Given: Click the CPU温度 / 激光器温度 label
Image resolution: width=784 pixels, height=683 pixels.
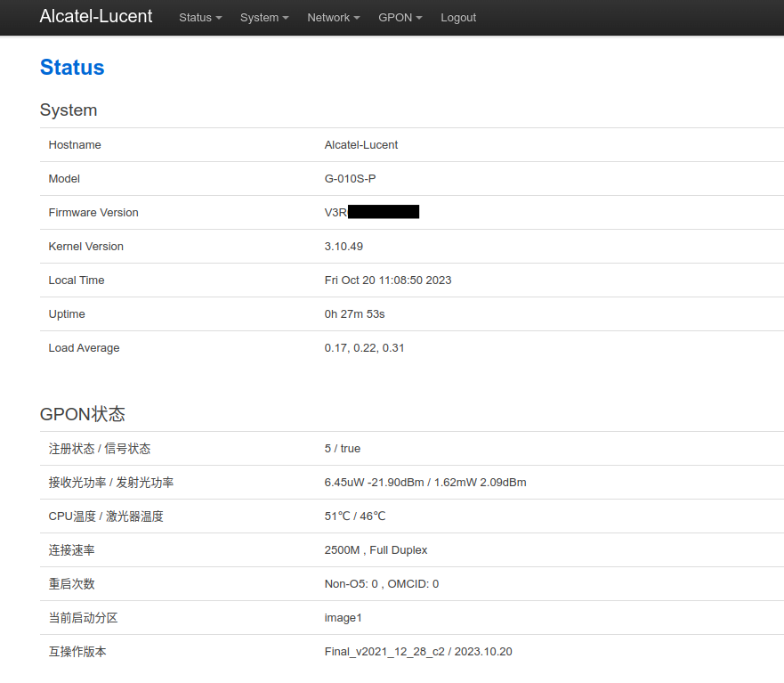Looking at the screenshot, I should [x=106, y=516].
